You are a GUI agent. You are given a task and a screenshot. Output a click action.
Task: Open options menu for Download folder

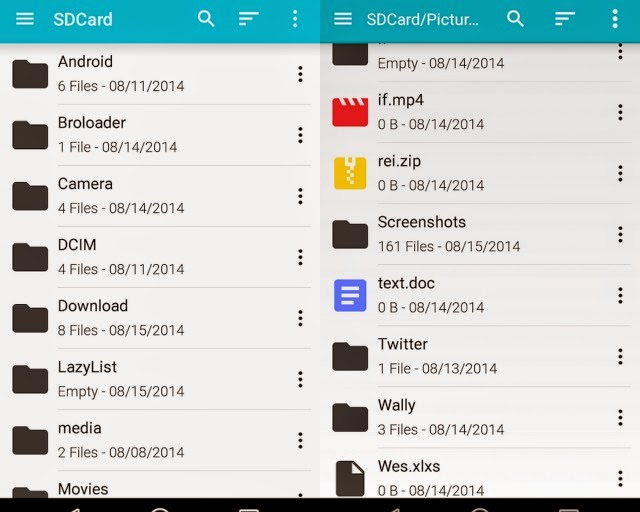300,318
